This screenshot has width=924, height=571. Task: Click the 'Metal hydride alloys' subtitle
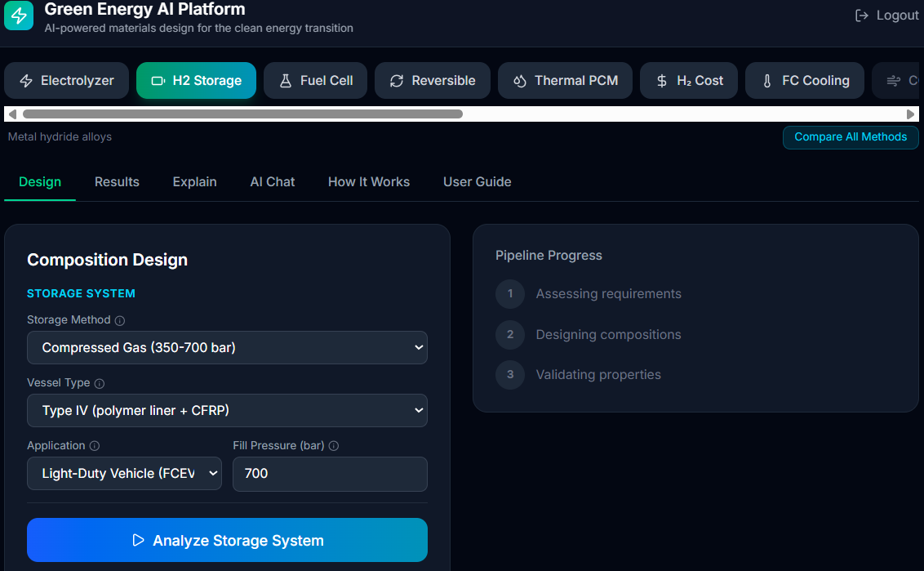coord(60,137)
